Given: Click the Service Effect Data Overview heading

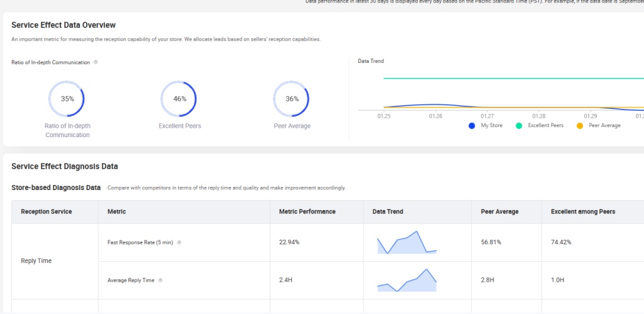Looking at the screenshot, I should pos(64,25).
